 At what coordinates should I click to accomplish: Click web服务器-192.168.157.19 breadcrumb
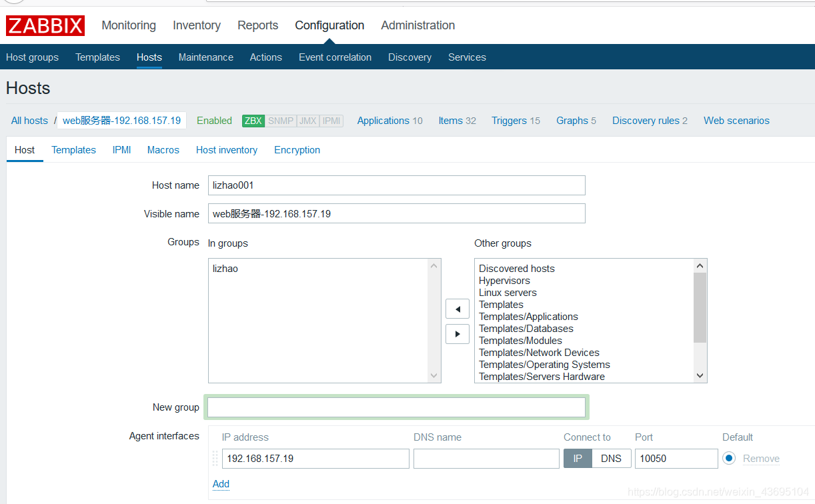click(122, 121)
